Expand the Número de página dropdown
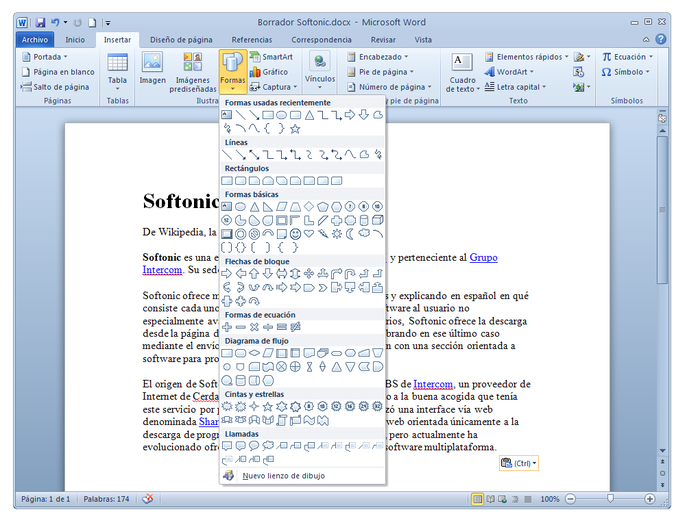The image size is (700, 527). point(389,87)
